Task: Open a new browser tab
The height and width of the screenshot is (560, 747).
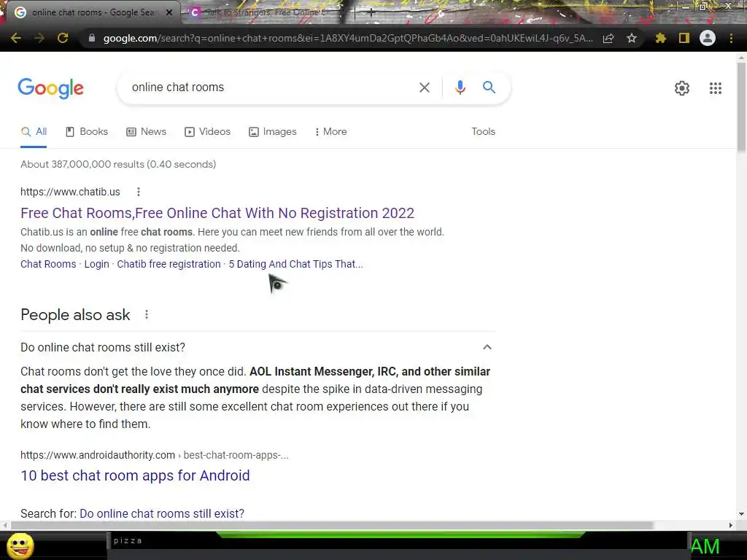Action: click(x=371, y=13)
